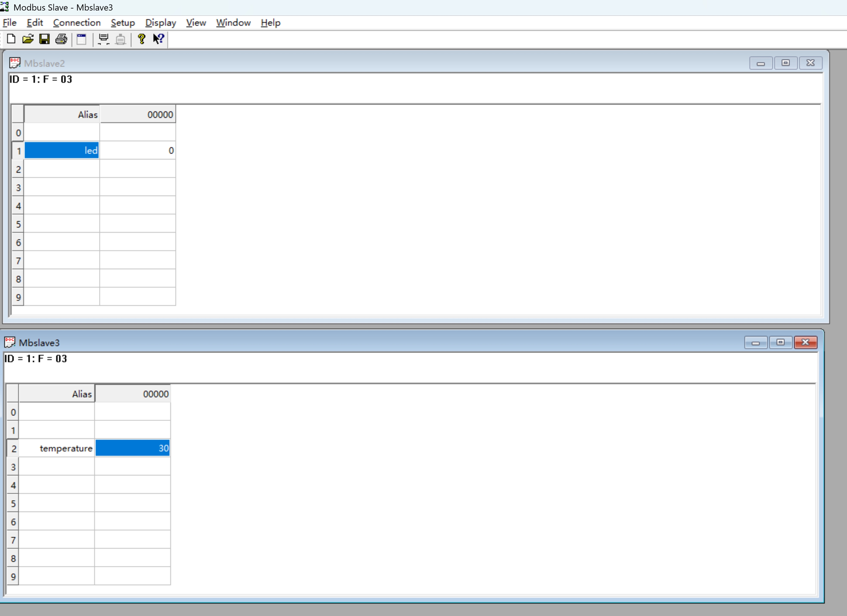The height and width of the screenshot is (616, 847).
Task: Select empty alias cell row 8 in Mbslave3
Action: pyautogui.click(x=57, y=558)
